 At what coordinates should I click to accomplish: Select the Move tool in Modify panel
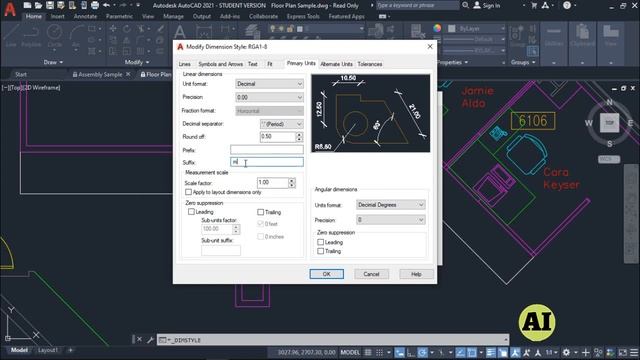[113, 29]
